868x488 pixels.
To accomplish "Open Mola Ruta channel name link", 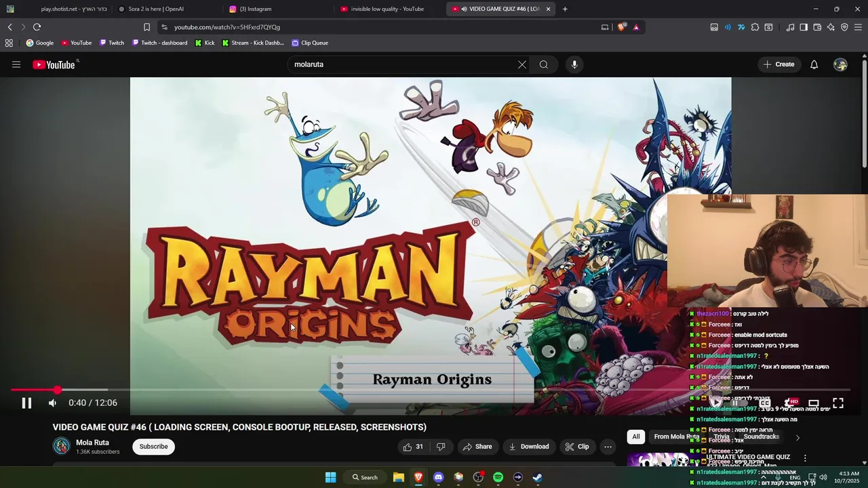I will pos(92,443).
